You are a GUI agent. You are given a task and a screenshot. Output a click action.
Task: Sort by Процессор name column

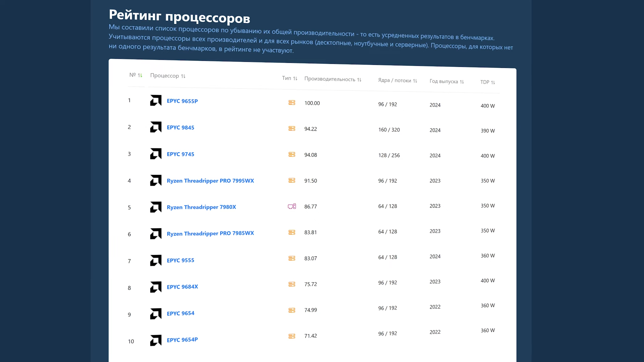[168, 76]
